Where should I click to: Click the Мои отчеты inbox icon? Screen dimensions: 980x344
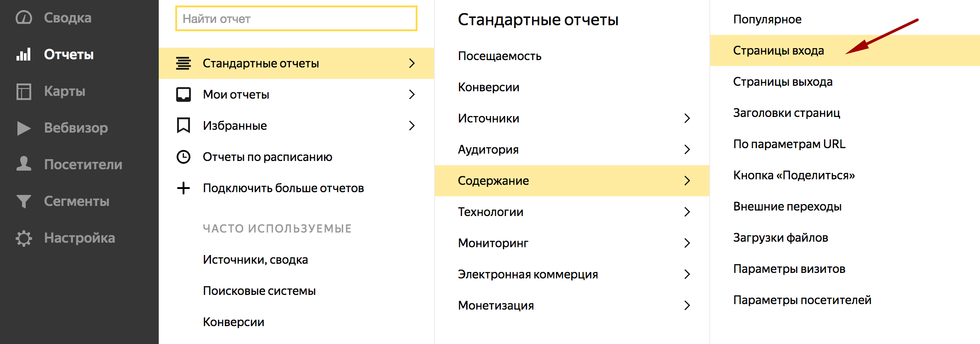(x=184, y=94)
